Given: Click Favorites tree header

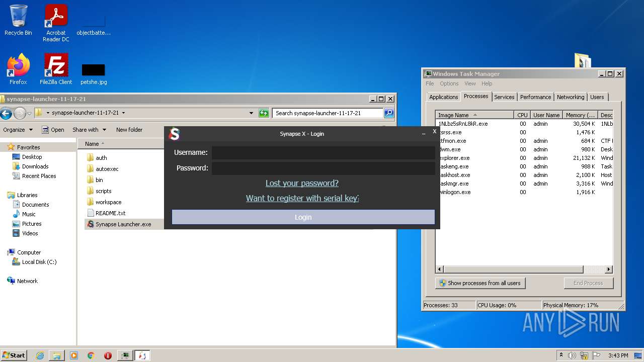Looking at the screenshot, I should 28,147.
